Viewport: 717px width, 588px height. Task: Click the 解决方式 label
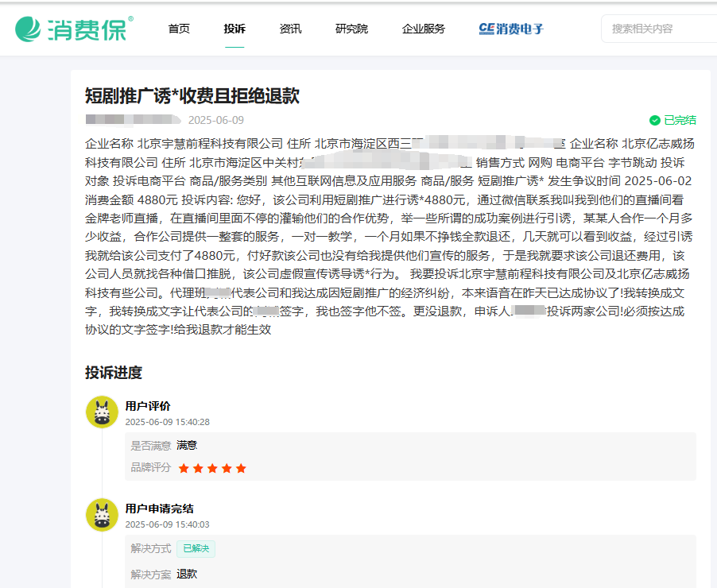tap(151, 548)
